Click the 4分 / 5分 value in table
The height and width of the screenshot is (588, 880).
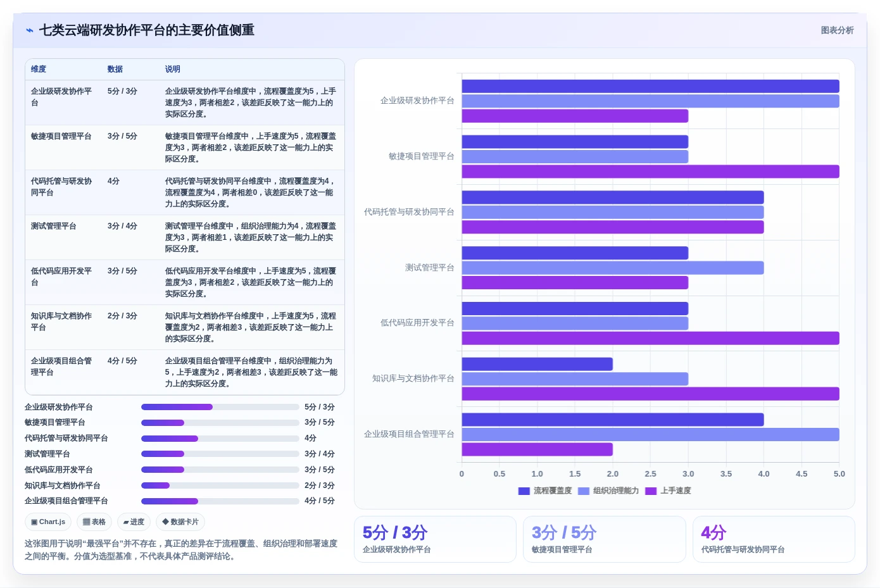pyautogui.click(x=122, y=361)
